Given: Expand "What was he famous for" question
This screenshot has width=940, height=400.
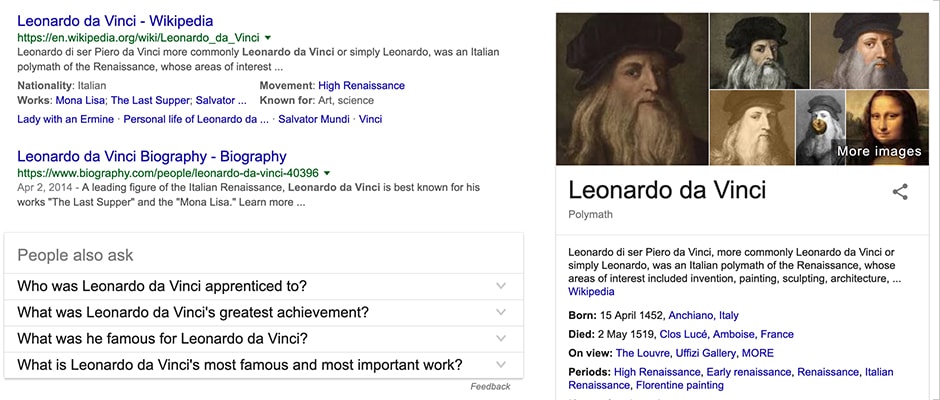Looking at the screenshot, I should coord(501,338).
